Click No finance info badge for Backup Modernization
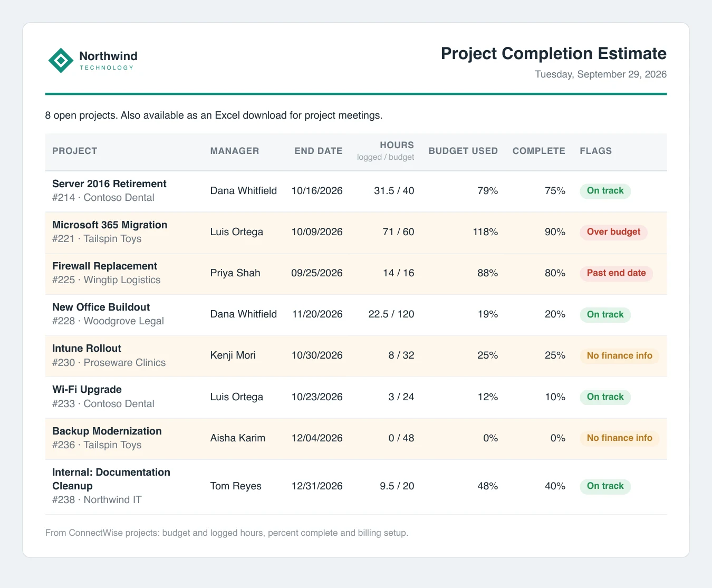This screenshot has width=712, height=588. (x=619, y=438)
